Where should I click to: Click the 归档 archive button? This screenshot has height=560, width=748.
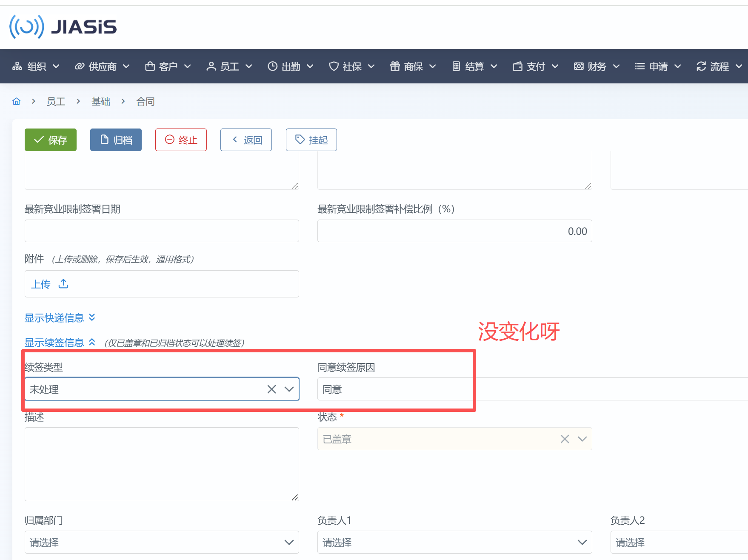click(x=116, y=140)
